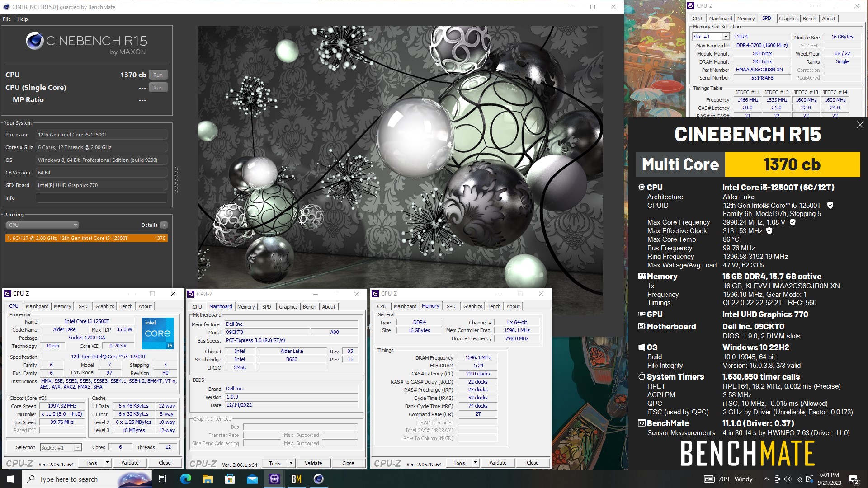This screenshot has height=488, width=868.
Task: Click the Multi Core 1370 cb score banner
Action: point(748,164)
